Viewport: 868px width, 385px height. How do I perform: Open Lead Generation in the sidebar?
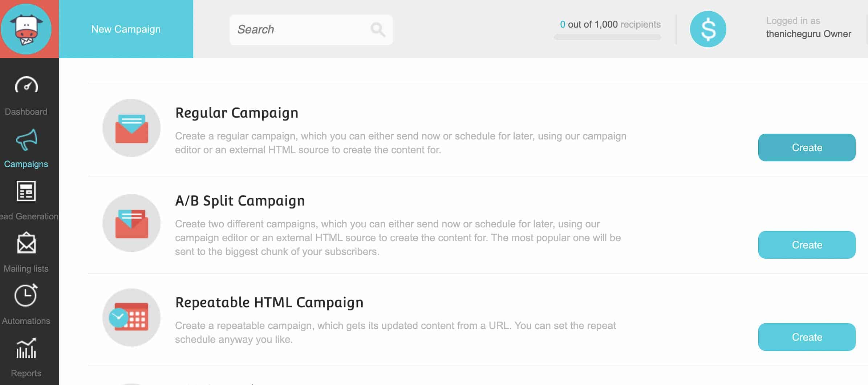click(x=26, y=192)
